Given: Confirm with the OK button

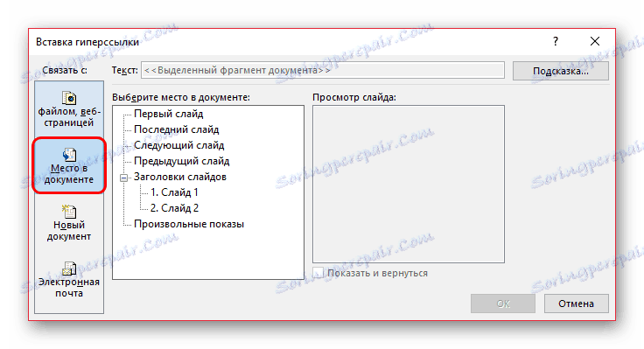Looking at the screenshot, I should tap(503, 304).
